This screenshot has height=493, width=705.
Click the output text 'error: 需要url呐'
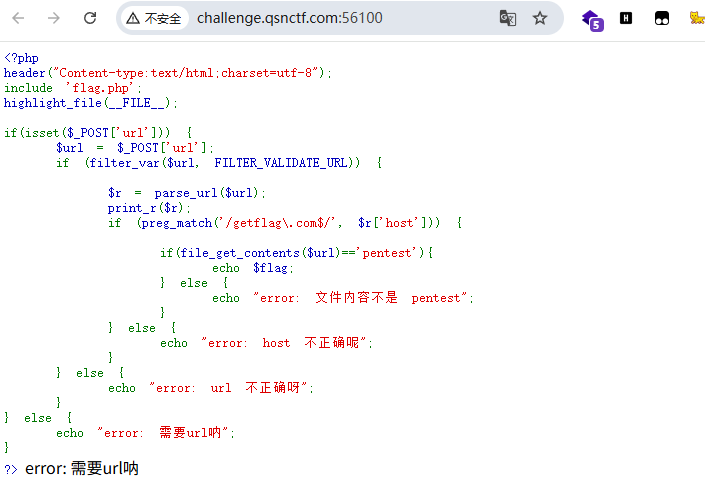coord(82,469)
